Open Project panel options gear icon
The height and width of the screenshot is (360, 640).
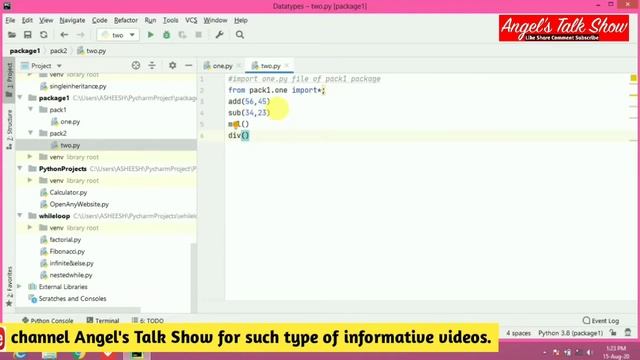pos(173,65)
